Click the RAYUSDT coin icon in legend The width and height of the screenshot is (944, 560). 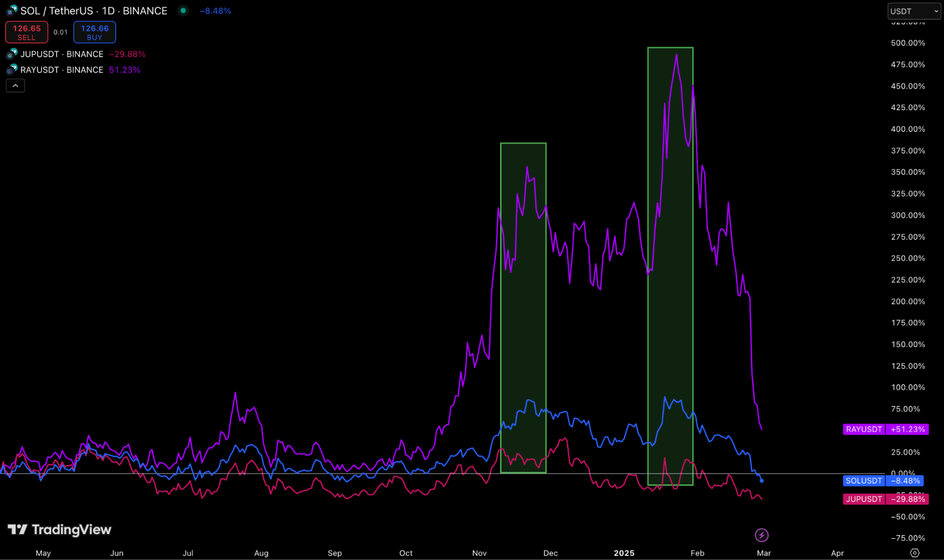[12, 70]
